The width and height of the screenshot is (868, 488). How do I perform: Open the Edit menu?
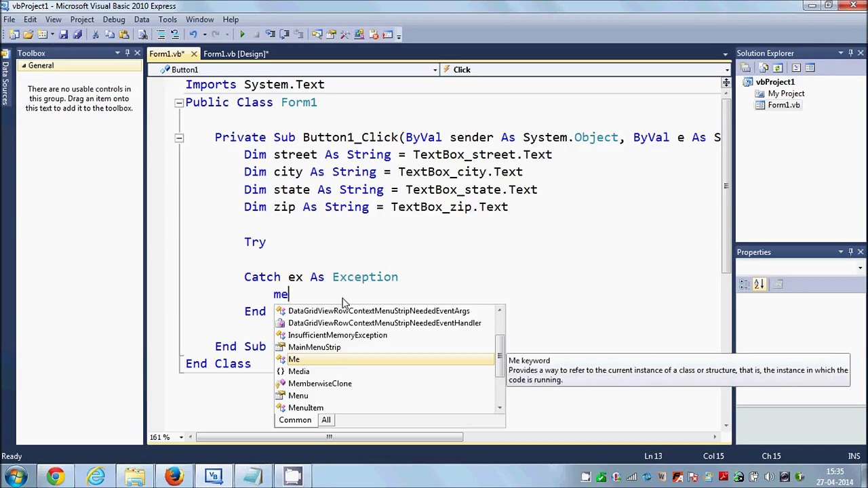tap(31, 20)
